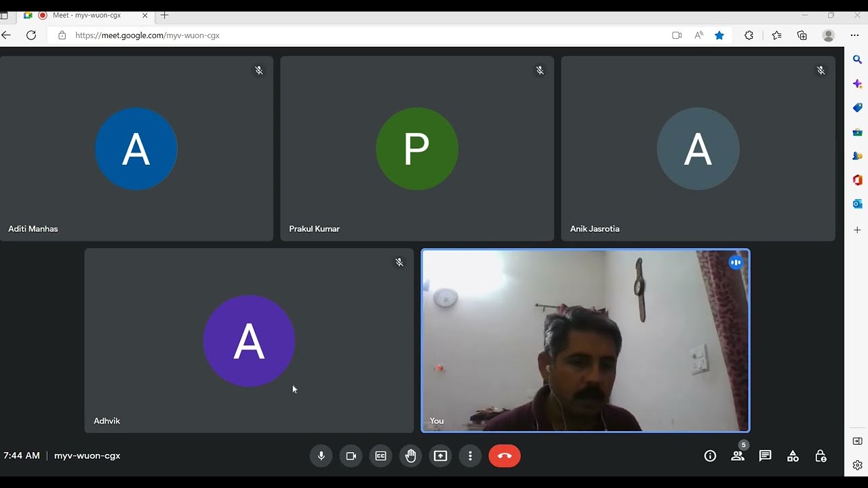Click Aditi Manhas participant tile avatar
This screenshot has width=868, height=488.
point(136,149)
